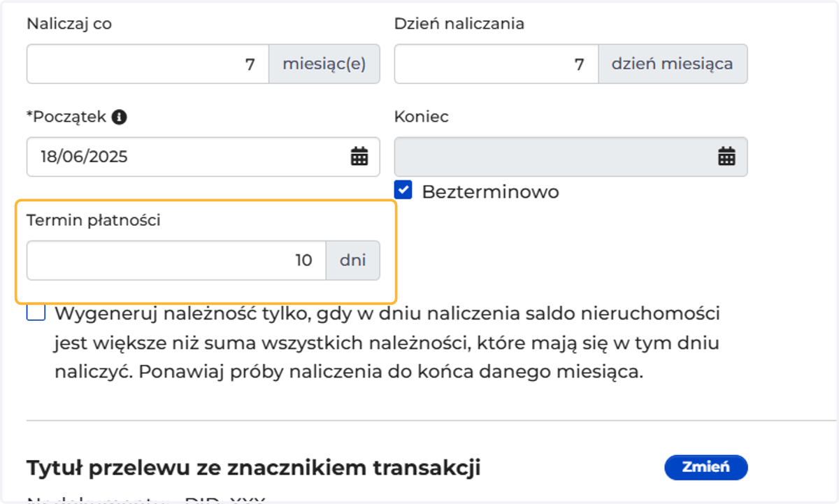Enable the Wygeneruj należność tylko checkbox

click(x=36, y=312)
